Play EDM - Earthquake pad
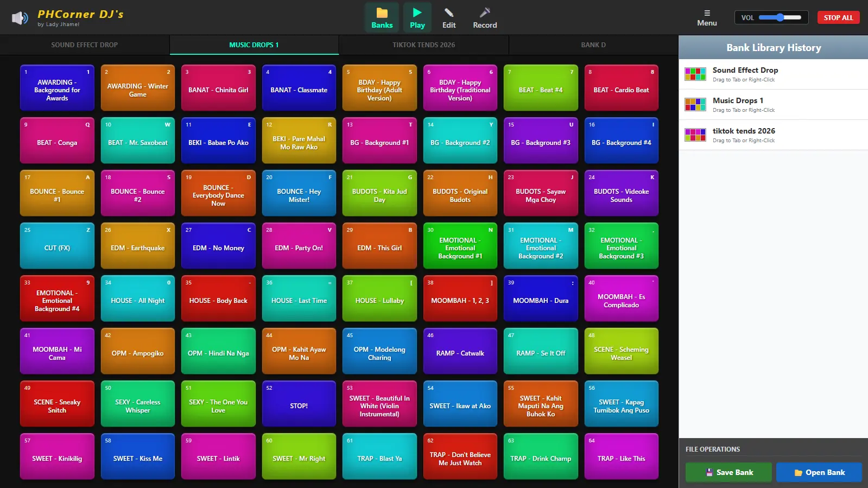The height and width of the screenshot is (488, 868). (x=138, y=245)
